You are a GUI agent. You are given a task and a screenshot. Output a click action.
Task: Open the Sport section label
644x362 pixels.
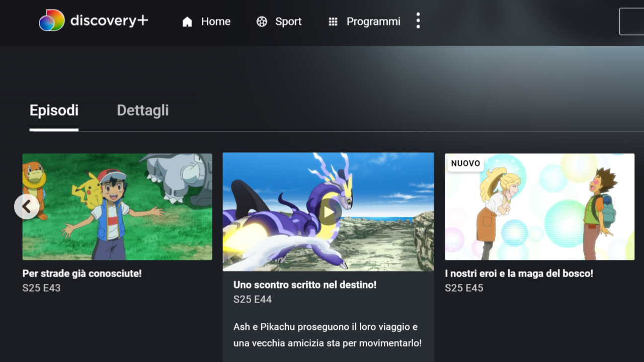coord(288,22)
